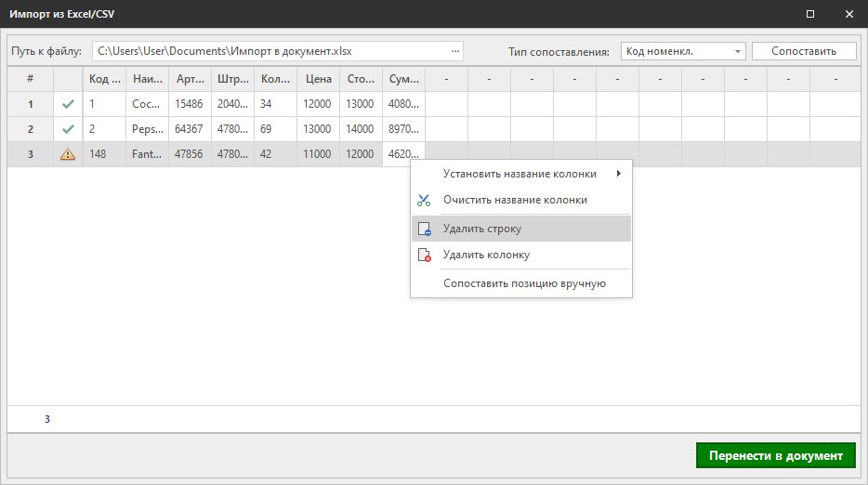Screen dimensions: 868x485
Task: Select 'Удалить строку' from context menu
Action: (x=482, y=229)
